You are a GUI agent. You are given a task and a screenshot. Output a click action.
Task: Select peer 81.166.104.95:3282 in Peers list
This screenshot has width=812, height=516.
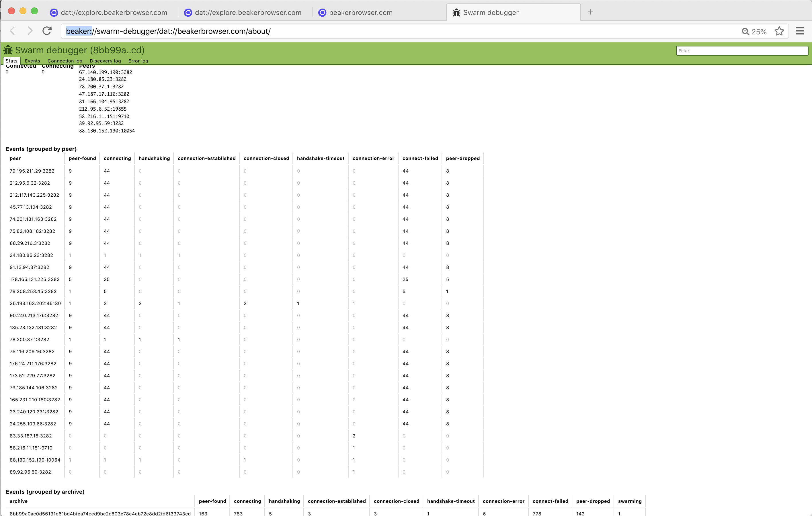(x=104, y=101)
